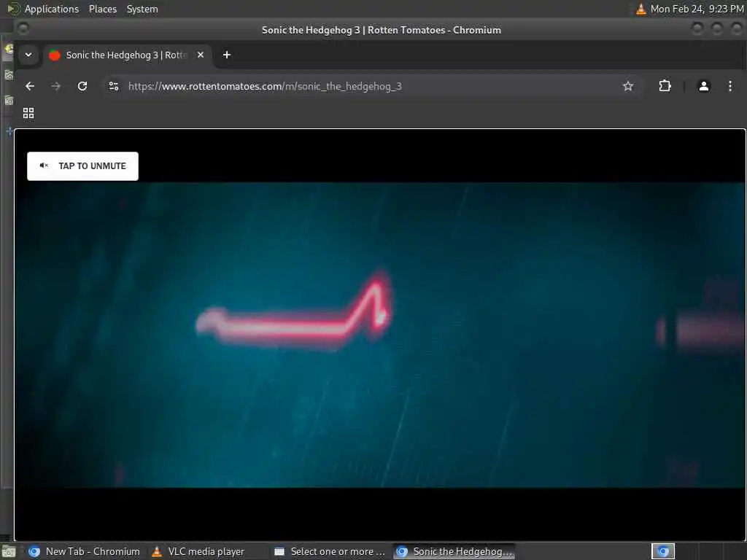Open the Applications menu
Image resolution: width=747 pixels, height=560 pixels.
[x=52, y=9]
